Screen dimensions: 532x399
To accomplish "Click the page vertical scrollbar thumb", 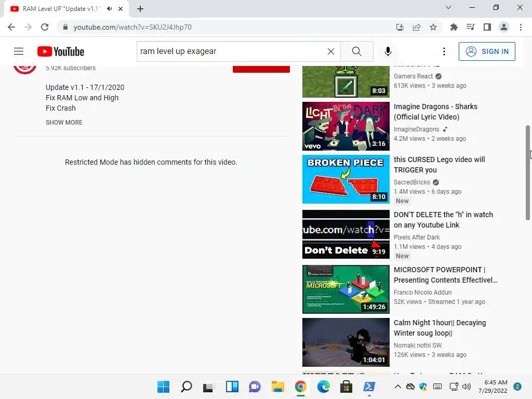I will pos(528,172).
